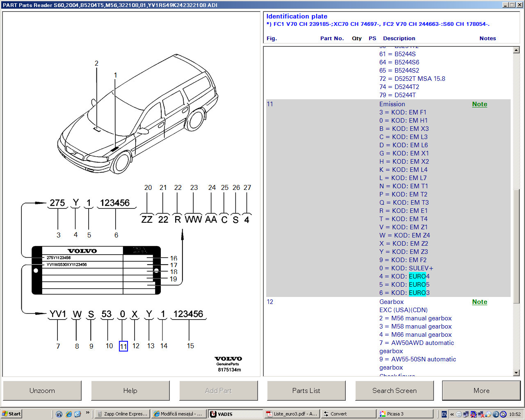Viewport: 525px width, 420px height.
Task: Select callout number 3 under 275
Action: 58,235
